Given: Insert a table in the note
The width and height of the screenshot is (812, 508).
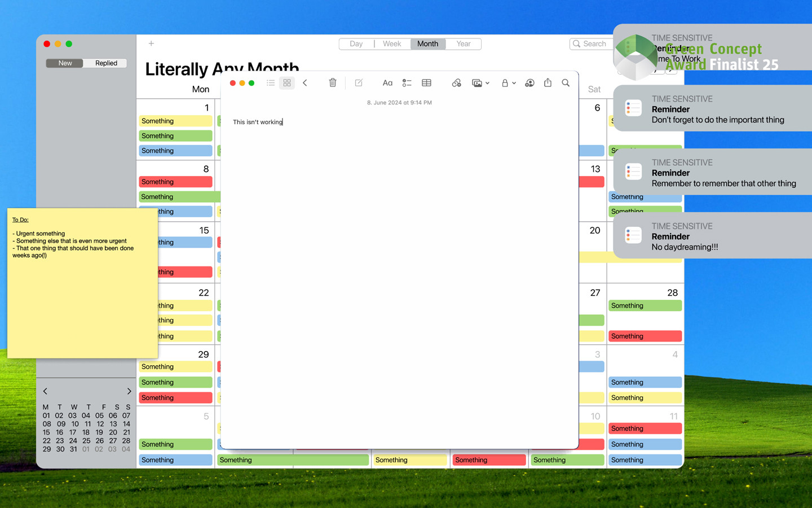Looking at the screenshot, I should click(x=426, y=83).
